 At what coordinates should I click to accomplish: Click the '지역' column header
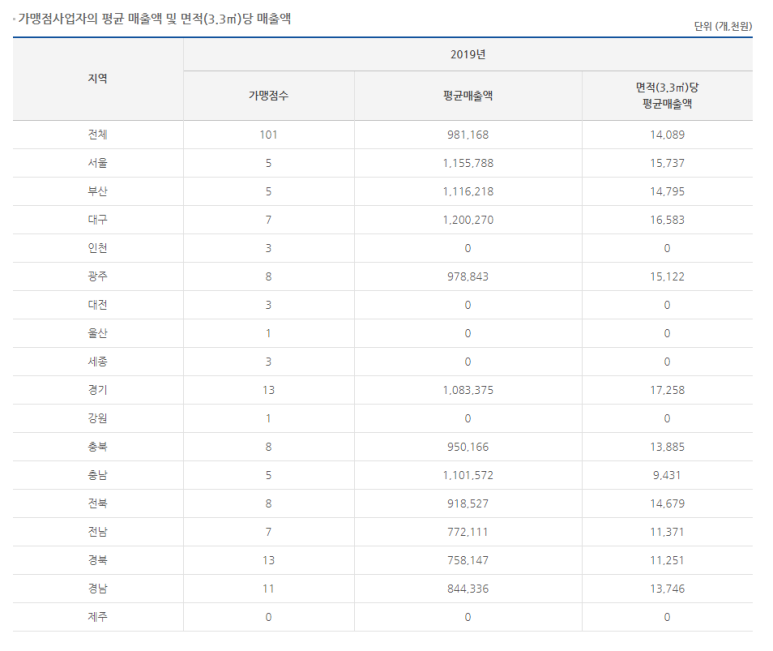[x=98, y=78]
